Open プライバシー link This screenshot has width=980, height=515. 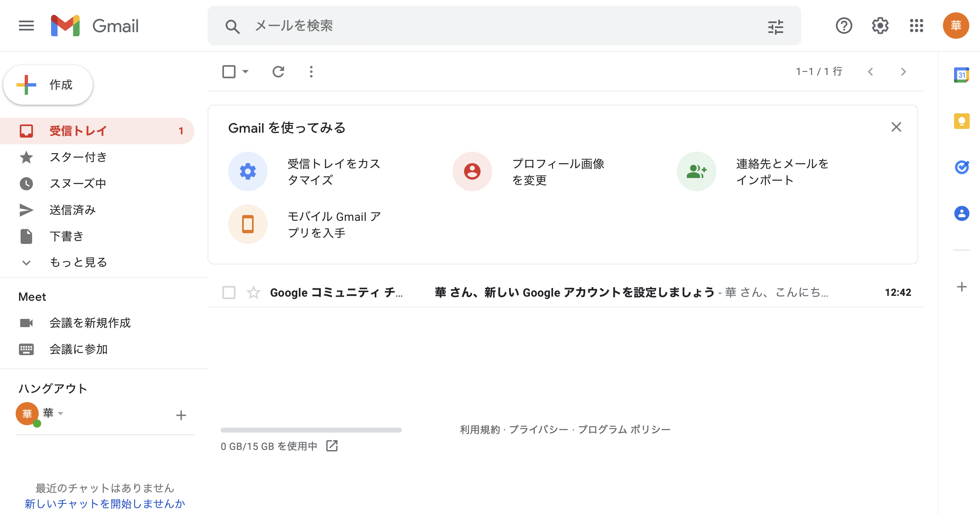539,430
